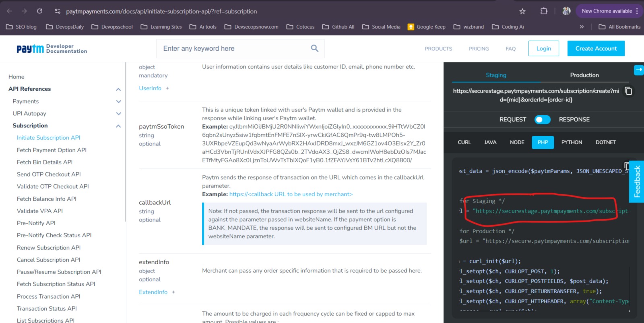644x323 pixels.
Task: Open Pre-Notify Check Status API page
Action: click(x=54, y=235)
